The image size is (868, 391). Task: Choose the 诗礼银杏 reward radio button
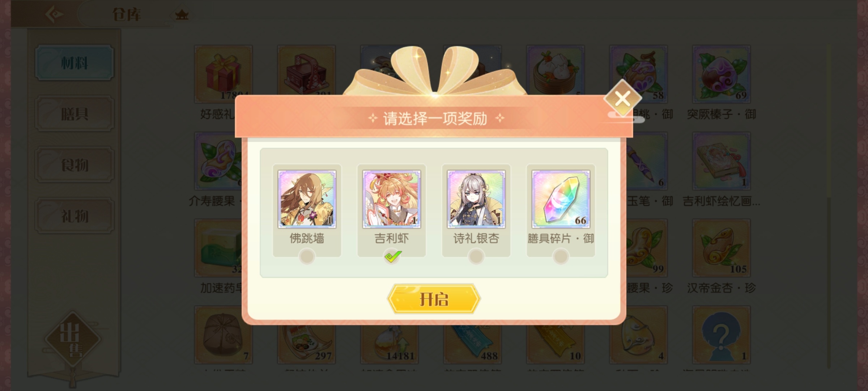(476, 256)
